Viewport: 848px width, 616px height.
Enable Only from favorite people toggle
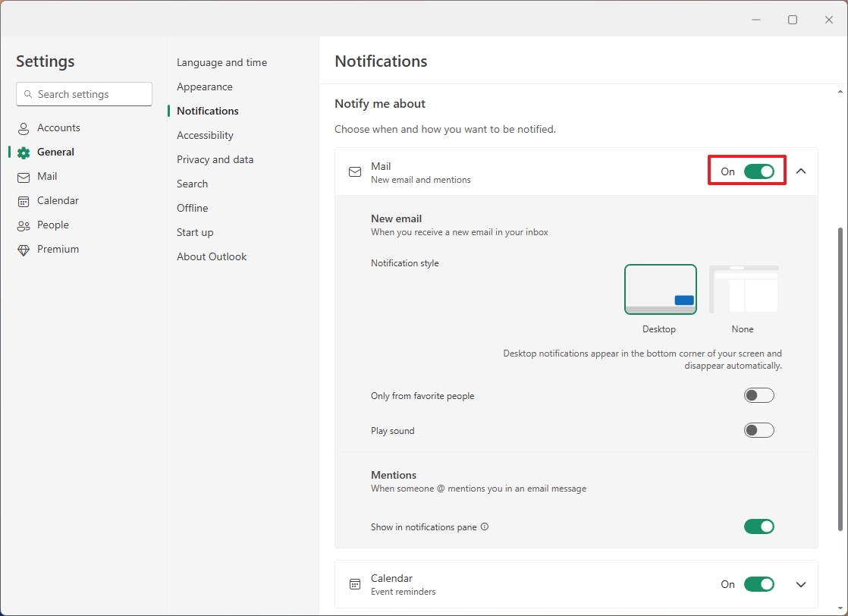758,395
